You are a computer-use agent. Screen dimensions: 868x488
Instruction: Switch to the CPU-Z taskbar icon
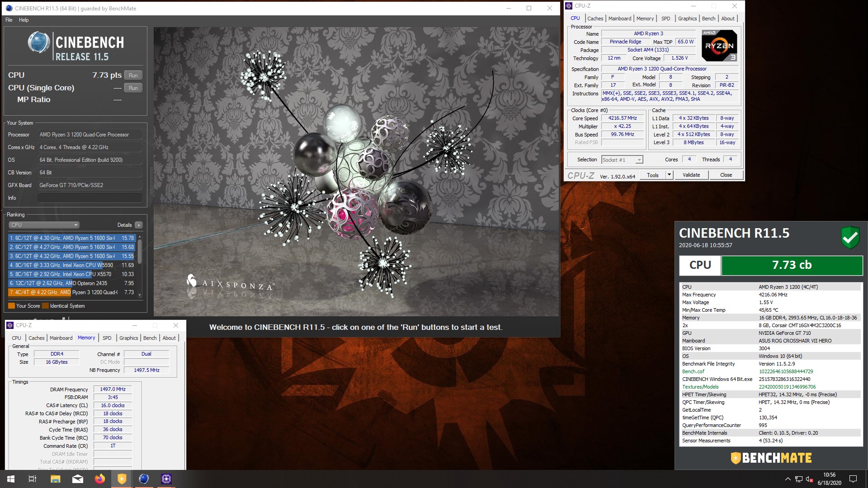tap(166, 479)
